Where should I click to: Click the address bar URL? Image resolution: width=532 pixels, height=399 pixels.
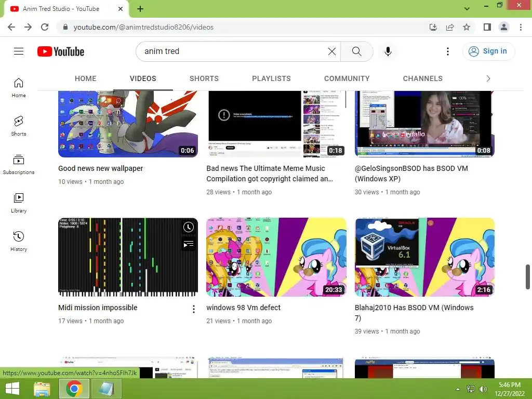(x=143, y=27)
